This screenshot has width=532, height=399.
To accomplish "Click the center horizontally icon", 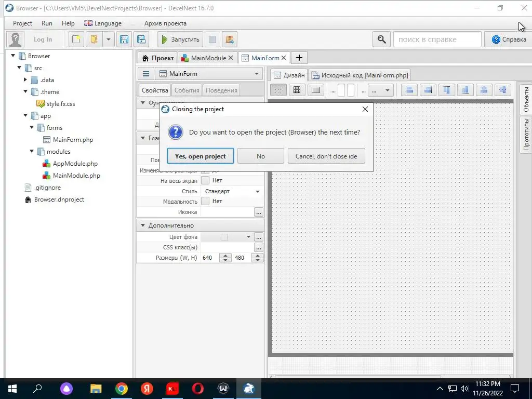I will point(484,90).
